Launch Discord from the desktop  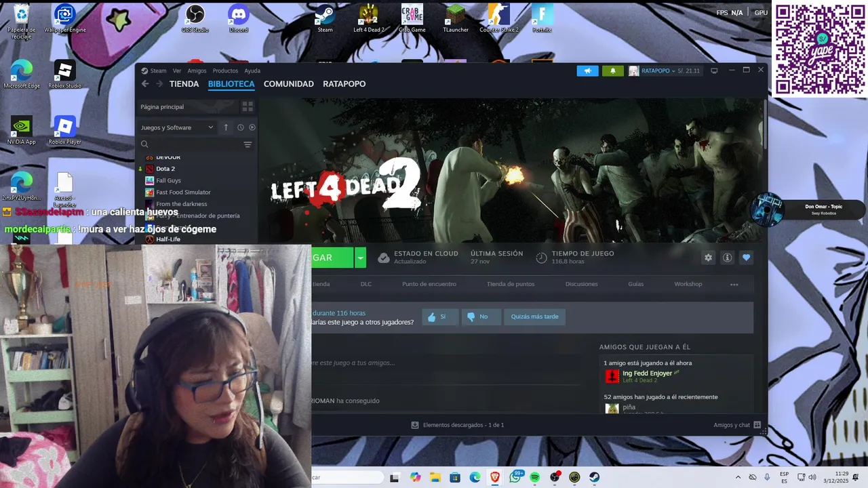239,19
